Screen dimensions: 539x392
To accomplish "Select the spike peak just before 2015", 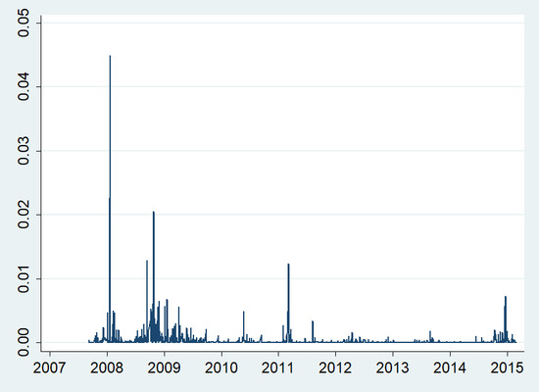I will (506, 296).
